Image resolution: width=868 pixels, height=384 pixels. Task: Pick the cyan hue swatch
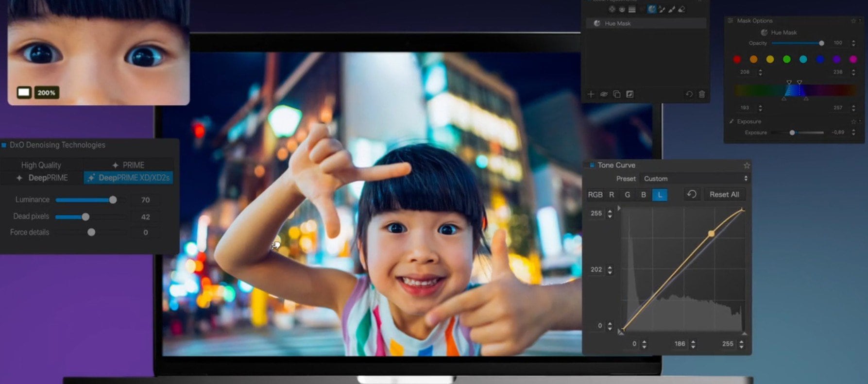click(x=803, y=59)
